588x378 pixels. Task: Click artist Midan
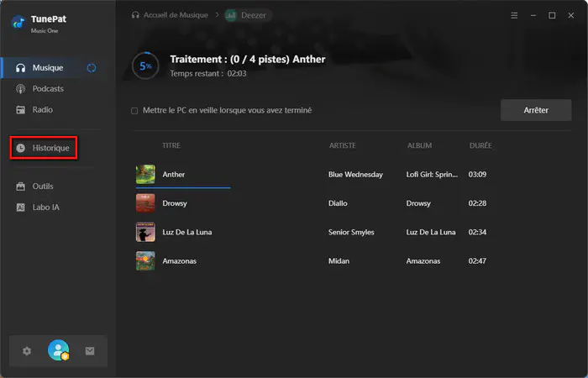(339, 261)
